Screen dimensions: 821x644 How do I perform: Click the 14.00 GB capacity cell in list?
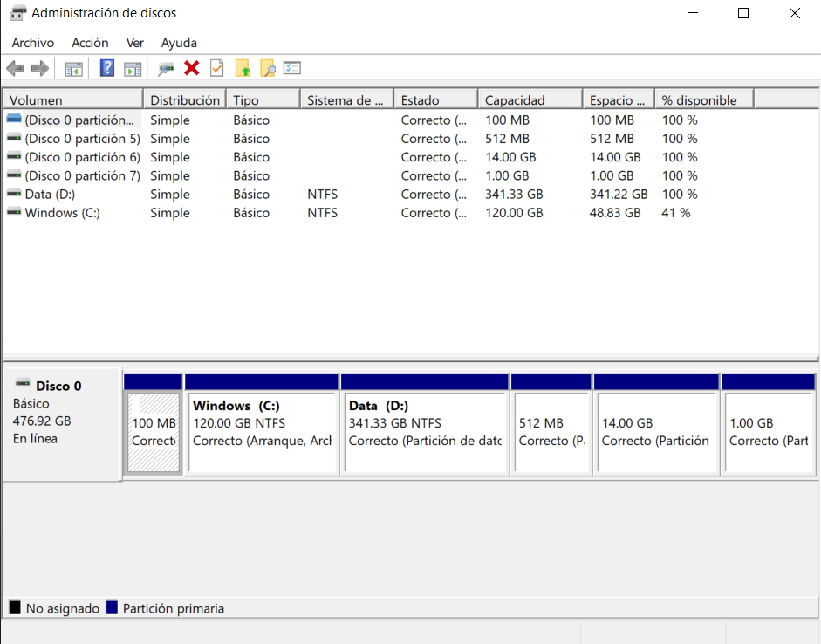pyautogui.click(x=510, y=157)
